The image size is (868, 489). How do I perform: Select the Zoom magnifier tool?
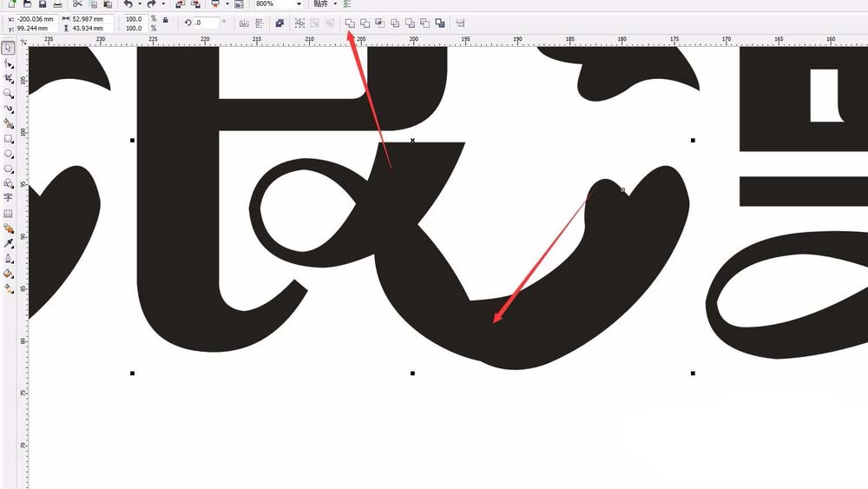click(8, 94)
